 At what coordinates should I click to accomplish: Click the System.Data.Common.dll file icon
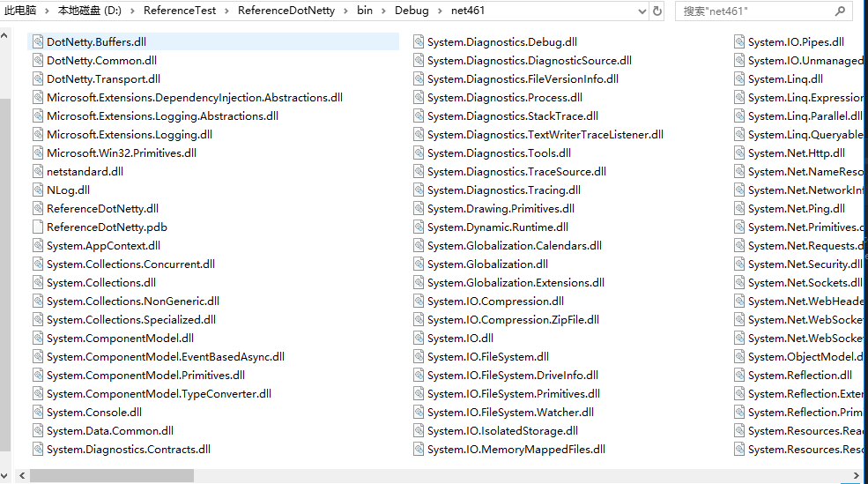38,431
